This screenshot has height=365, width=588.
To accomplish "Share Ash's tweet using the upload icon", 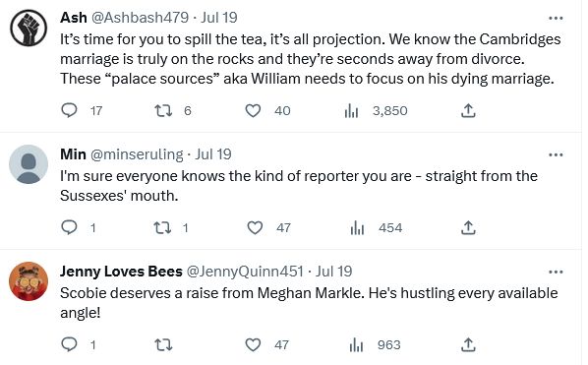I will (x=468, y=110).
